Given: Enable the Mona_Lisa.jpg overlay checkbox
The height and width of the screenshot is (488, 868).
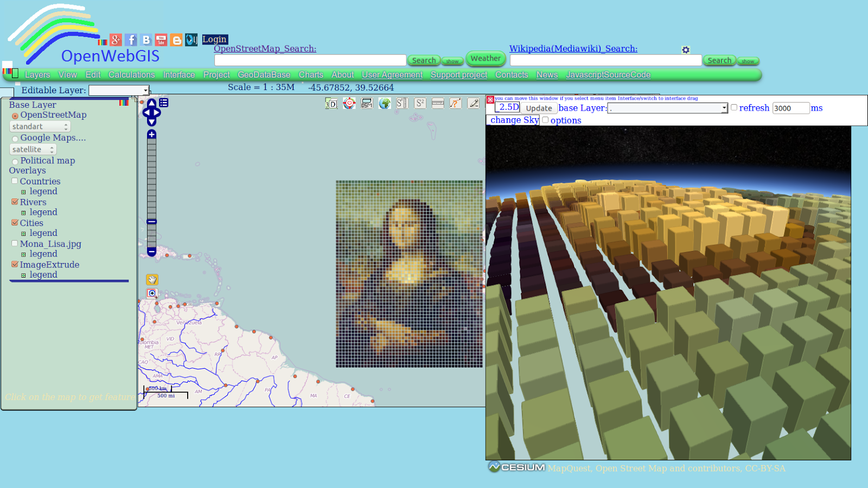Looking at the screenshot, I should [x=15, y=243].
